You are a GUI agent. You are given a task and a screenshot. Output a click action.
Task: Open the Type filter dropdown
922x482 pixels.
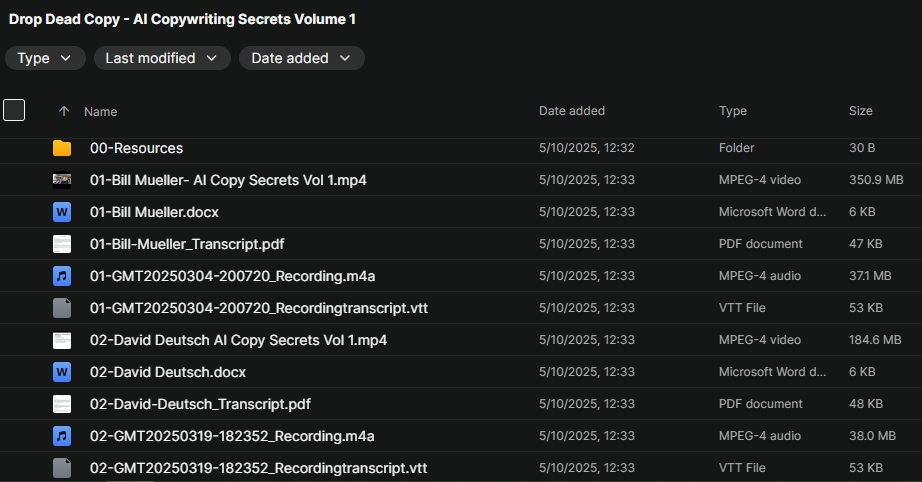(x=45, y=58)
